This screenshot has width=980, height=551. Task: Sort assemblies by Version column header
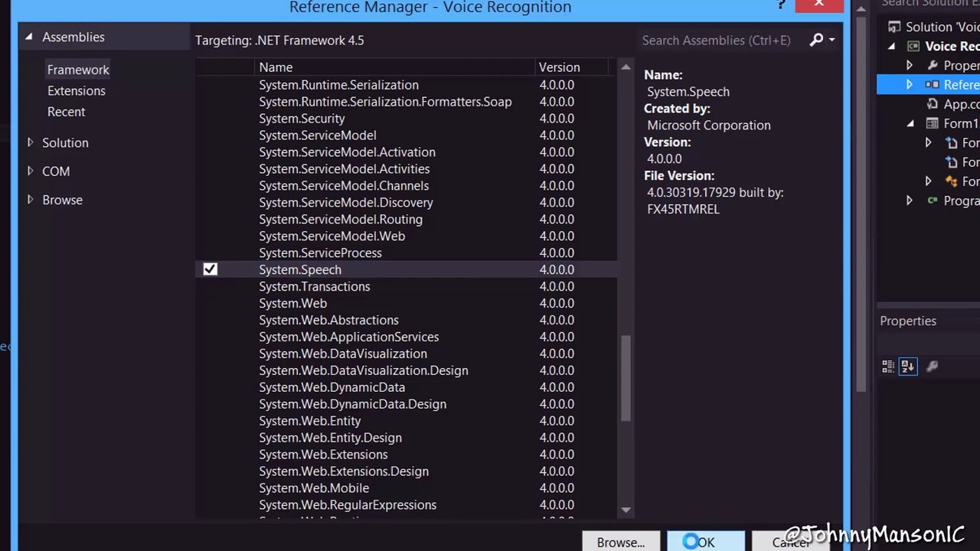[x=572, y=67]
